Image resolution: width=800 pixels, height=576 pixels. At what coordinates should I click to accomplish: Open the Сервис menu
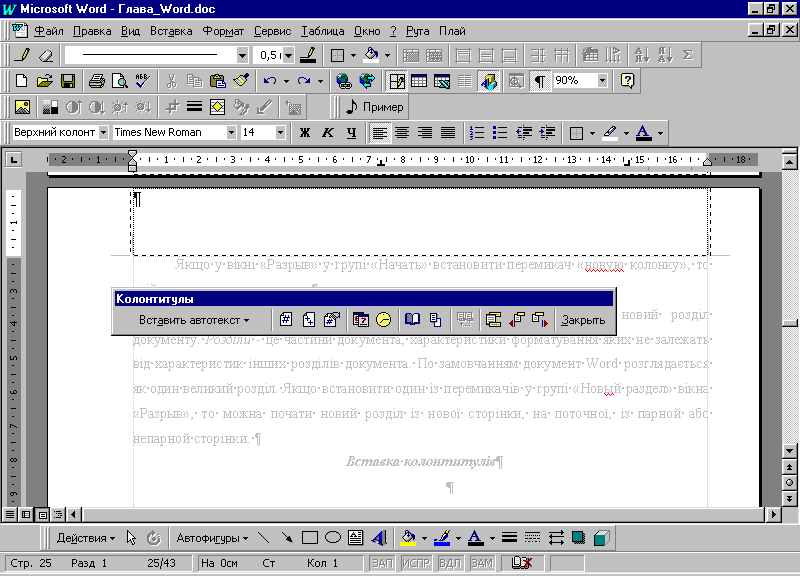click(x=272, y=31)
